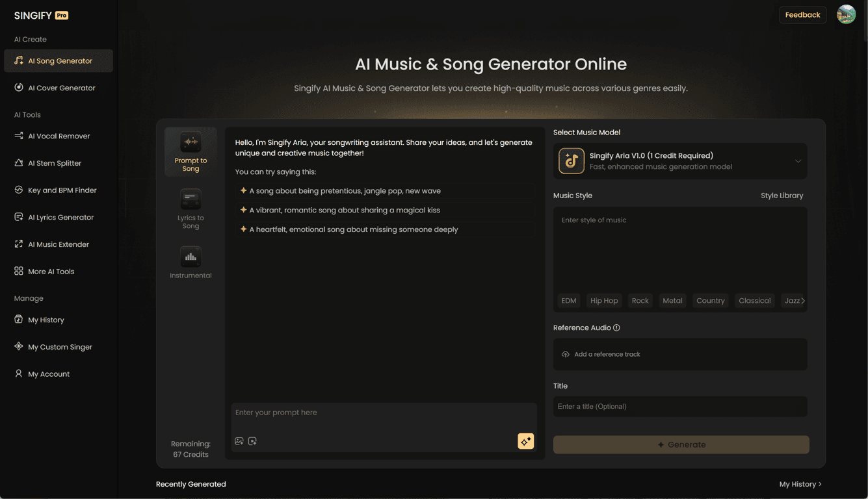Open the Style Library

782,195
